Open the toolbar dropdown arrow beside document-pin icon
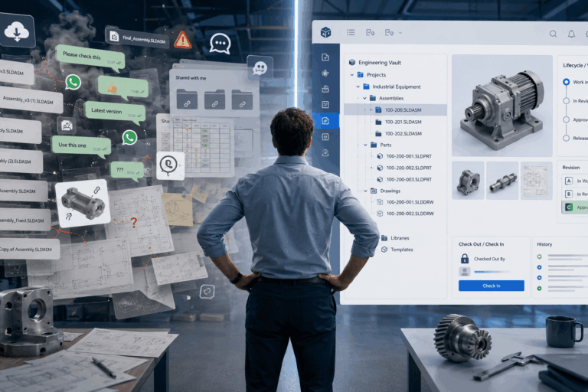This screenshot has height=392, width=588. (x=400, y=33)
